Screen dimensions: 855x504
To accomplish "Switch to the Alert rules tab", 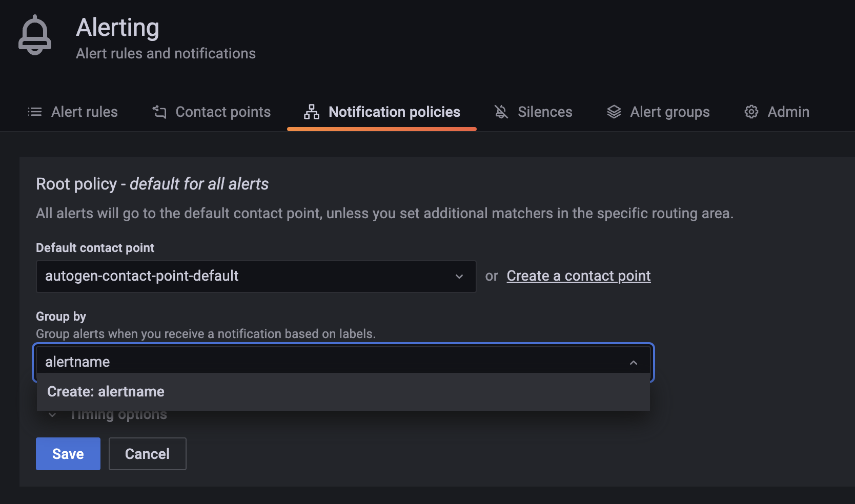I will pos(84,112).
